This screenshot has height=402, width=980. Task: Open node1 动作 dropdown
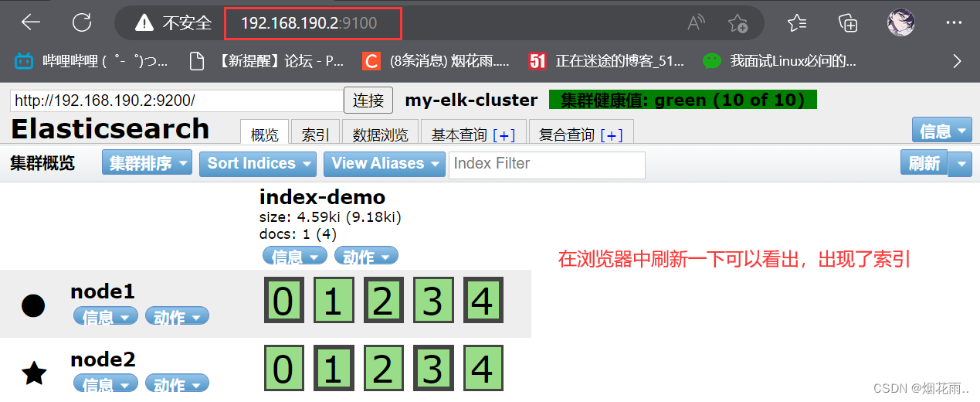pyautogui.click(x=177, y=316)
